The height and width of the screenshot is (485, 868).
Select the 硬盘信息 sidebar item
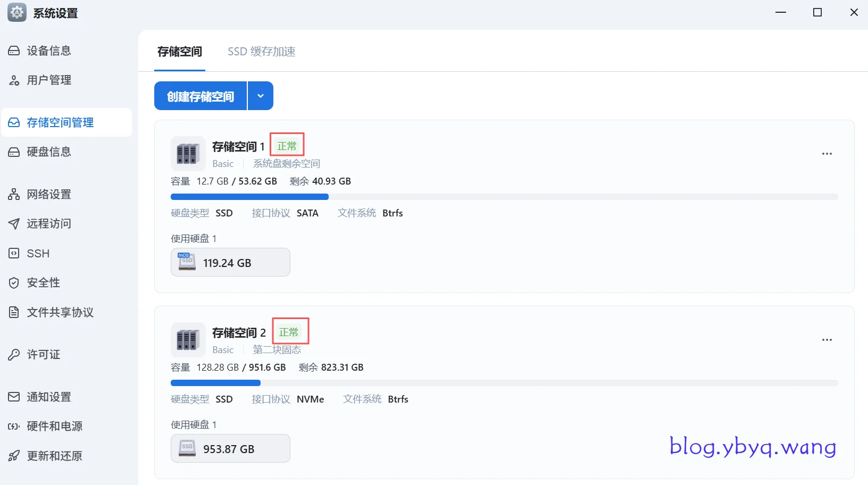point(49,152)
